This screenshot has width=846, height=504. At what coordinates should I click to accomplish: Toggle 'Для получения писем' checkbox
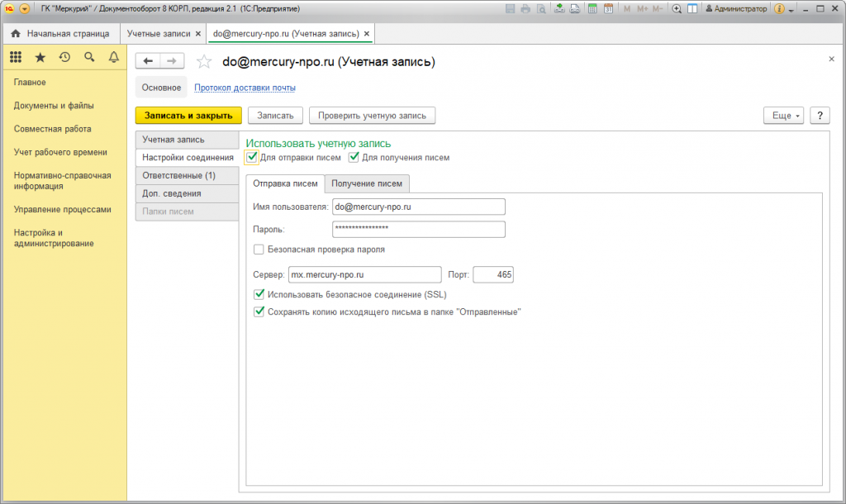click(x=354, y=157)
